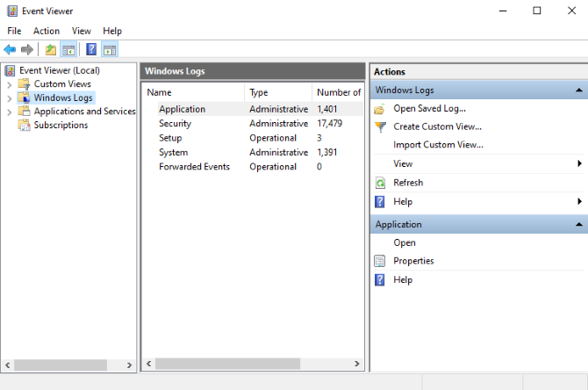The height and width of the screenshot is (390, 588).
Task: Click the blue Help toolbar icon
Action: [91, 49]
